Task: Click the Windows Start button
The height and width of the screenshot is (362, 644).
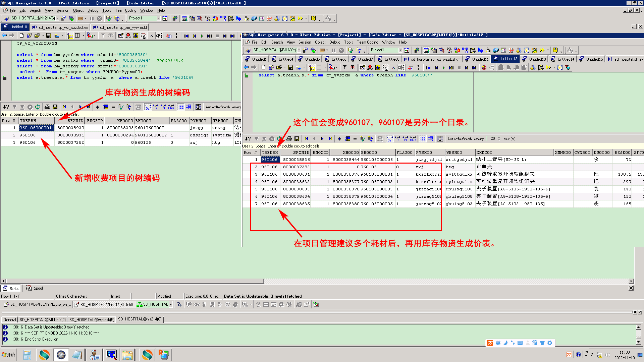Action: point(9,355)
